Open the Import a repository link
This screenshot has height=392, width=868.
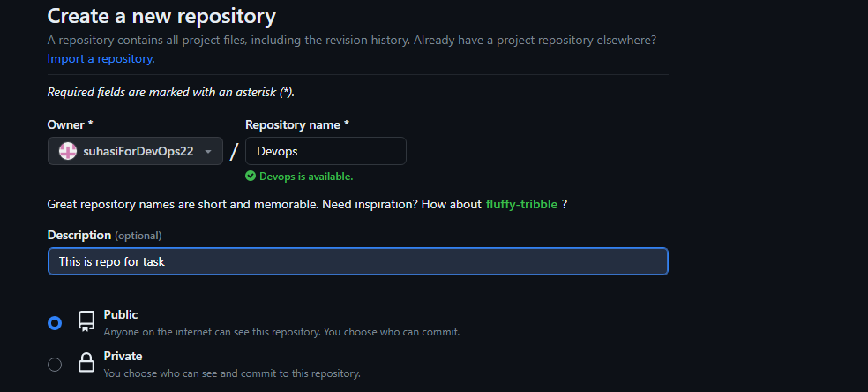[101, 58]
